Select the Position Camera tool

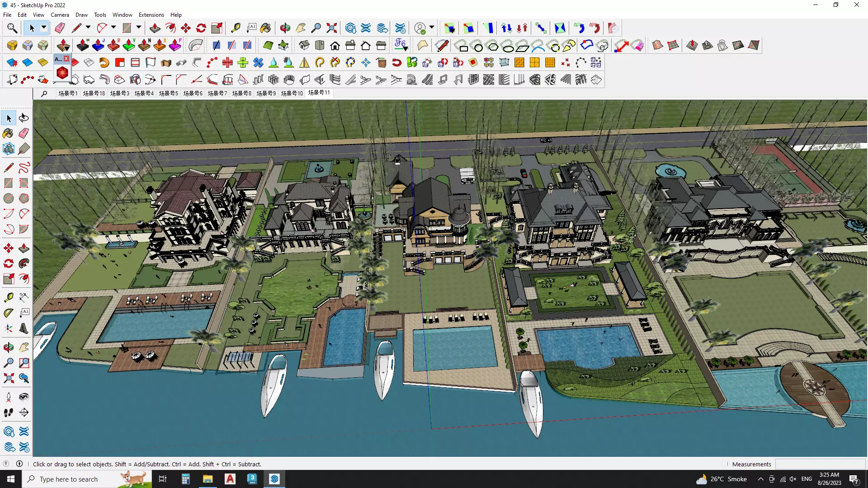point(9,397)
